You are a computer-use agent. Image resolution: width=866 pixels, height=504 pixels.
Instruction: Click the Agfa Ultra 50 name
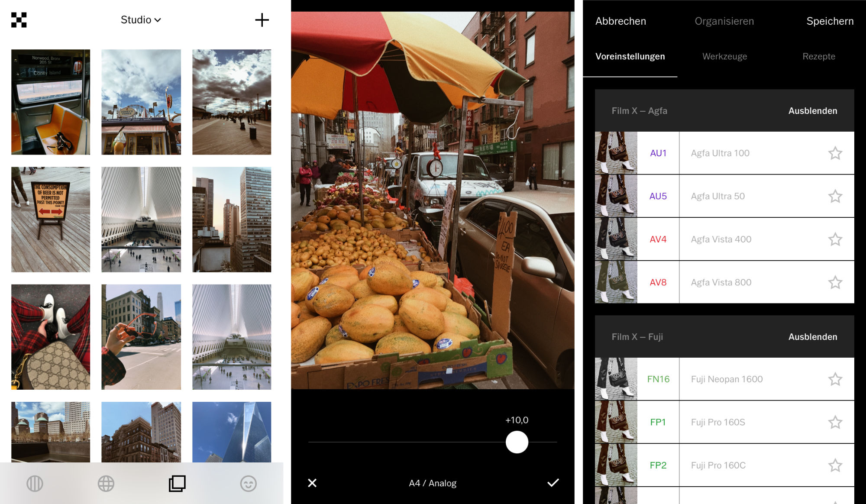[718, 196]
